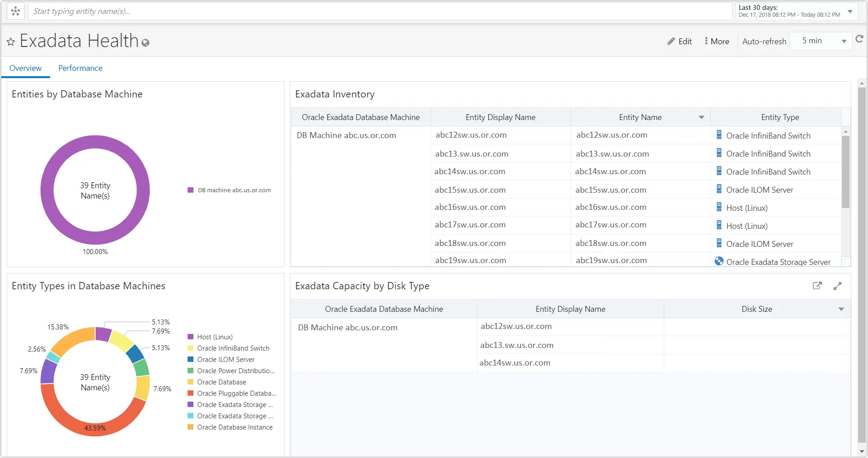The height and width of the screenshot is (458, 868).
Task: Click the Oracle ILOM Server legend swatch
Action: click(190, 359)
